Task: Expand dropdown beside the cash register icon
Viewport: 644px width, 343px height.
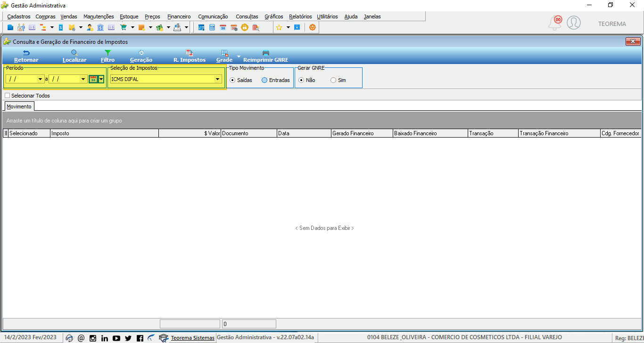Action: [186, 27]
